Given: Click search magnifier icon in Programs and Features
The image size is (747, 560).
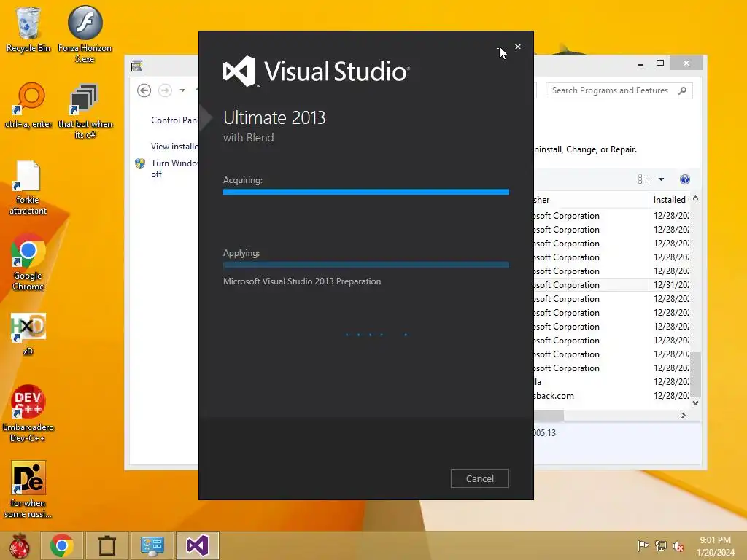Looking at the screenshot, I should pyautogui.click(x=682, y=90).
